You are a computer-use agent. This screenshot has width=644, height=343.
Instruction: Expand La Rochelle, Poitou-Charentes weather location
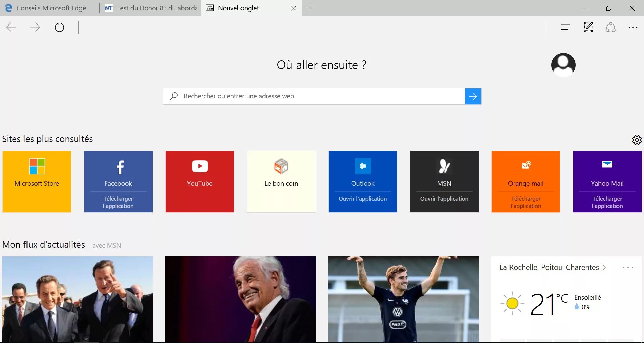(x=553, y=268)
